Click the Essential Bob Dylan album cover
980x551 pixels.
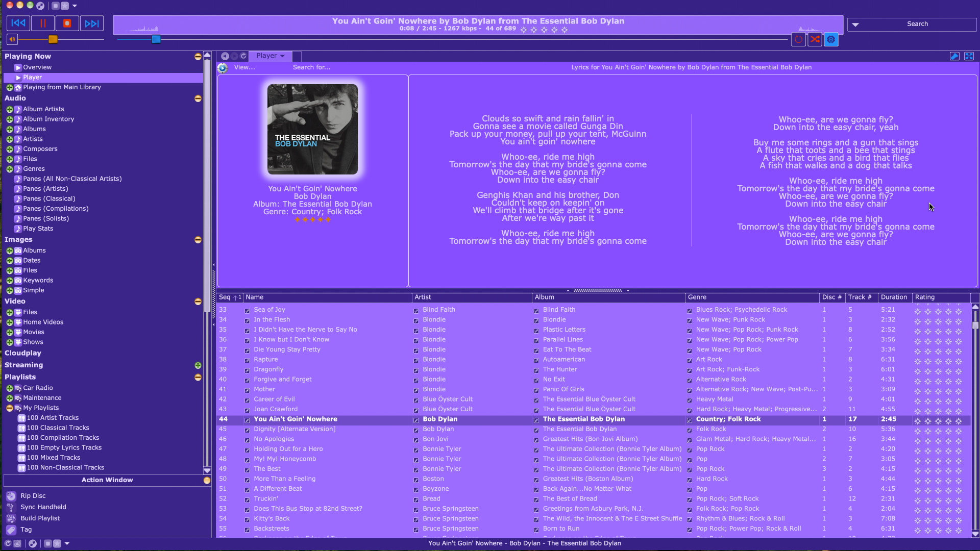312,130
